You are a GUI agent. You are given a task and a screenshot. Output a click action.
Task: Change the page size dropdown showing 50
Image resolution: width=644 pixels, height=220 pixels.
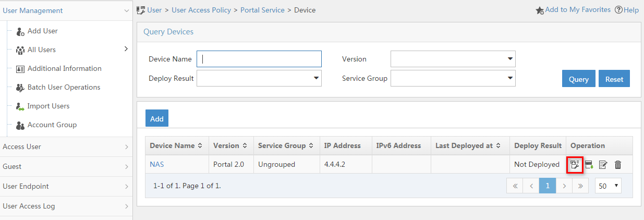tap(608, 186)
